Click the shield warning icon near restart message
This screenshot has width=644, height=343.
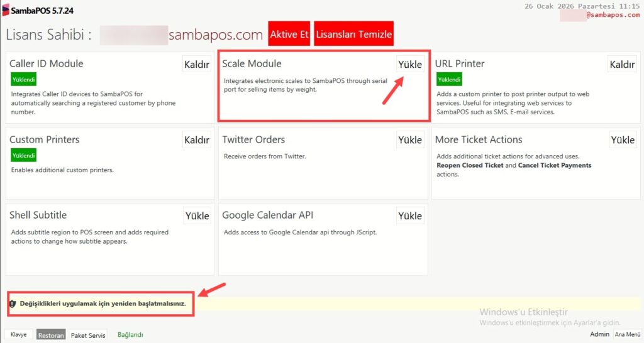[x=13, y=303]
